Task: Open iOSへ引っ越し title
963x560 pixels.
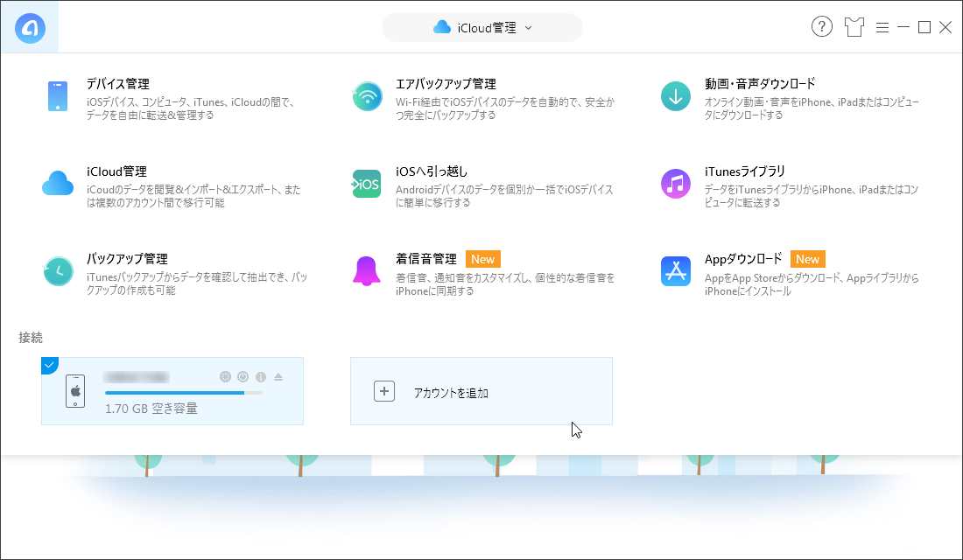Action: [x=432, y=171]
